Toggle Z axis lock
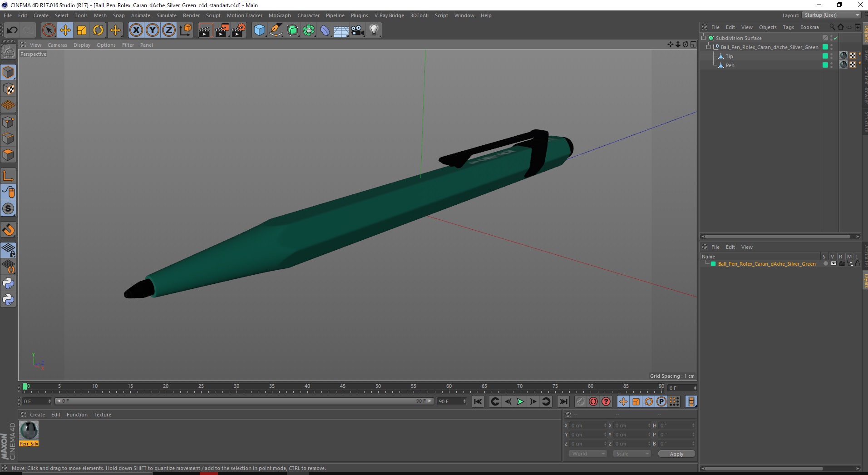The width and height of the screenshot is (868, 475). (169, 30)
